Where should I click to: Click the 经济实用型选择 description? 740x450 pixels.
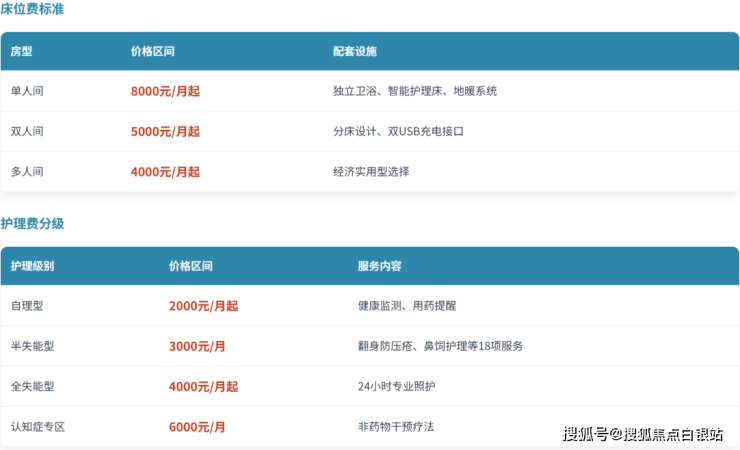[x=371, y=172]
